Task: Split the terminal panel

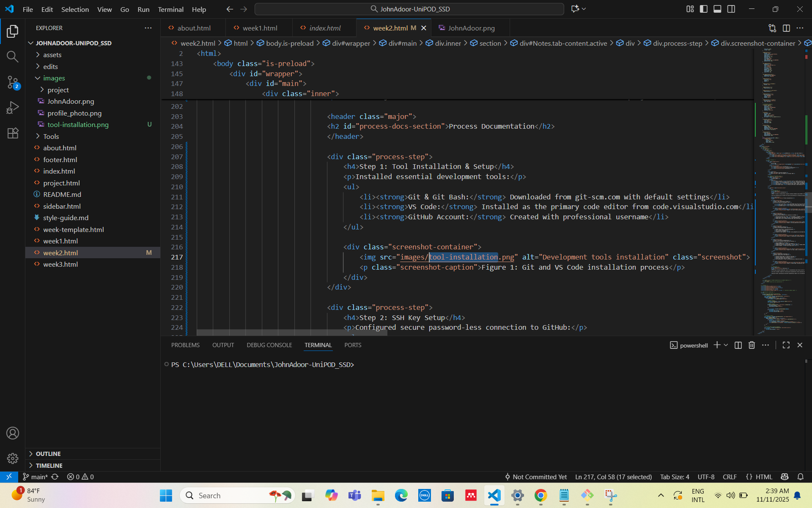Action: (x=738, y=345)
